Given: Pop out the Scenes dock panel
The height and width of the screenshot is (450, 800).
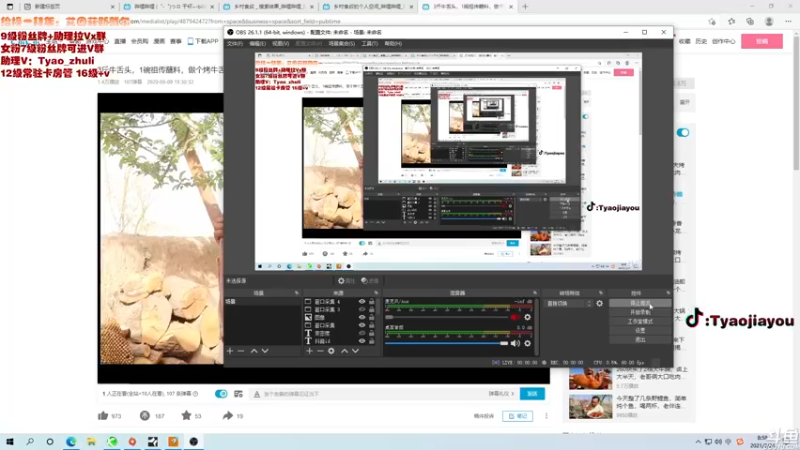Looking at the screenshot, I should (x=296, y=293).
